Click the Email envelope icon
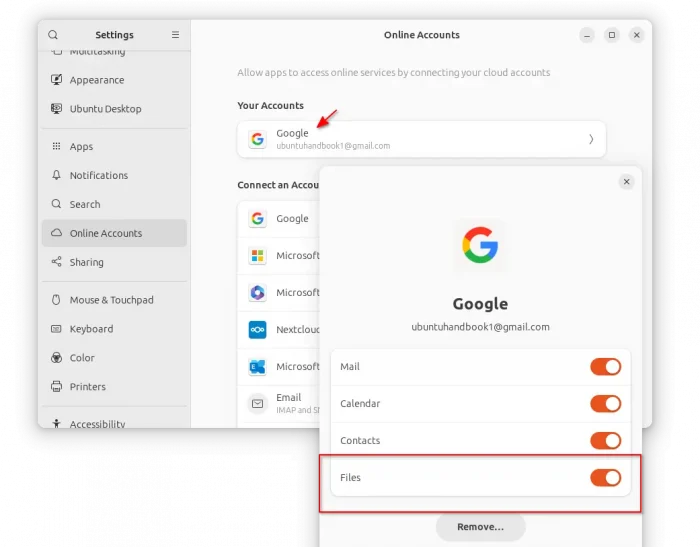 click(257, 404)
